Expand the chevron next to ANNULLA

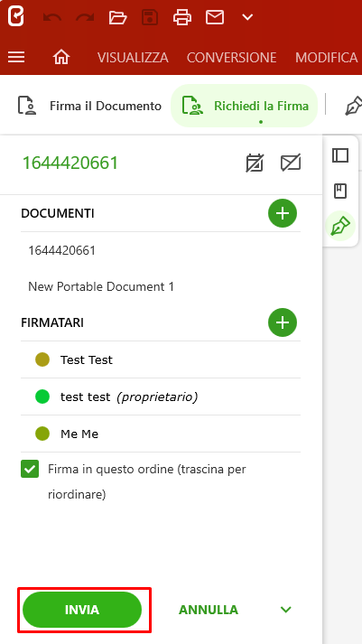coord(285,610)
